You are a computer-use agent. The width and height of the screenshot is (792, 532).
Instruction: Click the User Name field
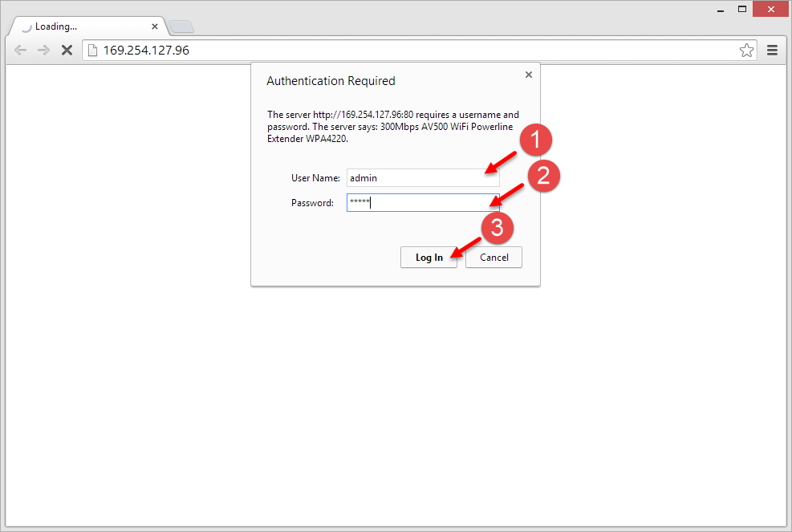coord(423,178)
